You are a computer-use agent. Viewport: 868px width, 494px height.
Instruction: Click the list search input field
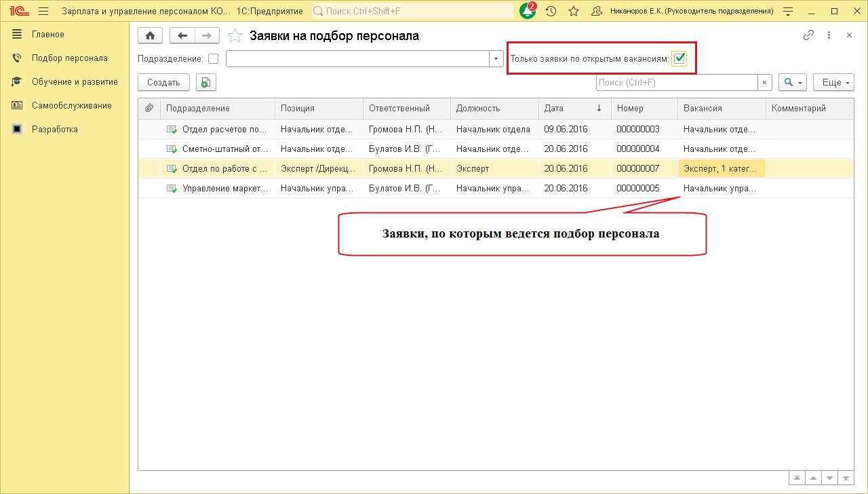[676, 82]
